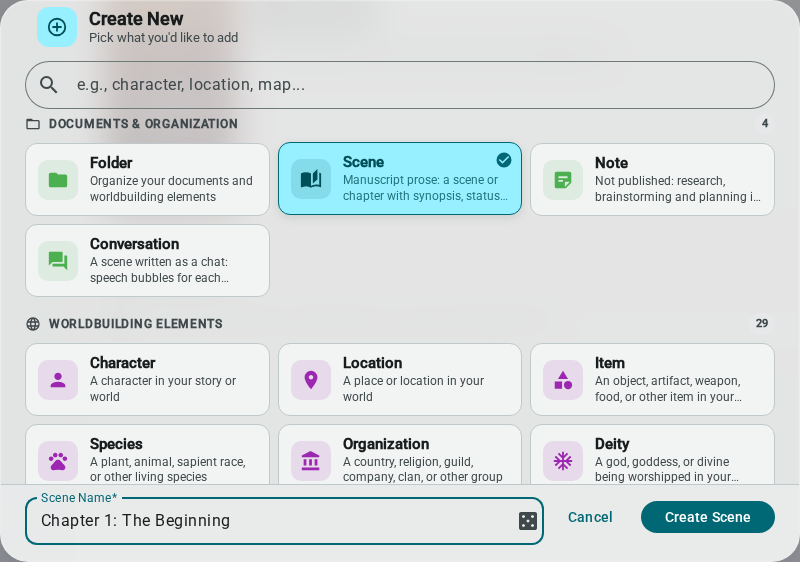The width and height of the screenshot is (800, 562).
Task: Click the Create Scene button
Action: point(708,517)
